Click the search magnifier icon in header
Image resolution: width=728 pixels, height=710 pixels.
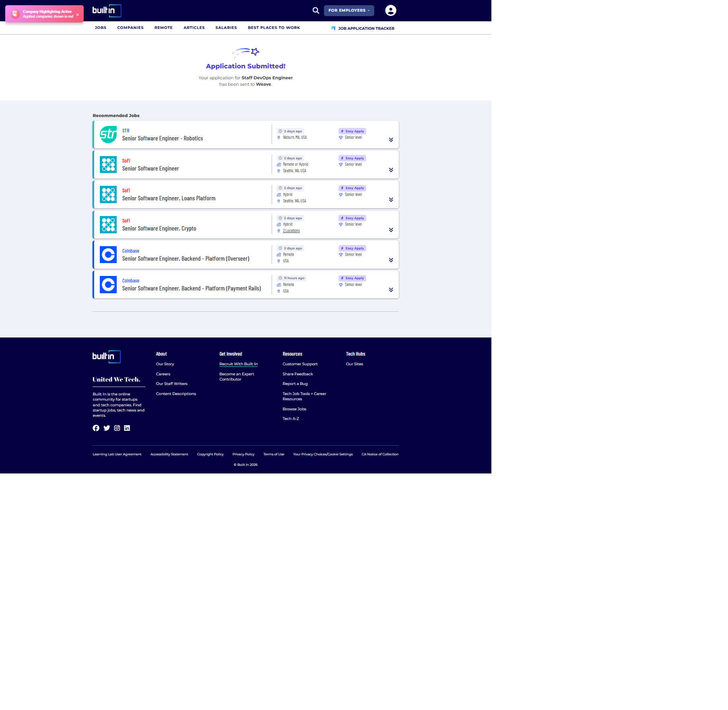click(316, 10)
